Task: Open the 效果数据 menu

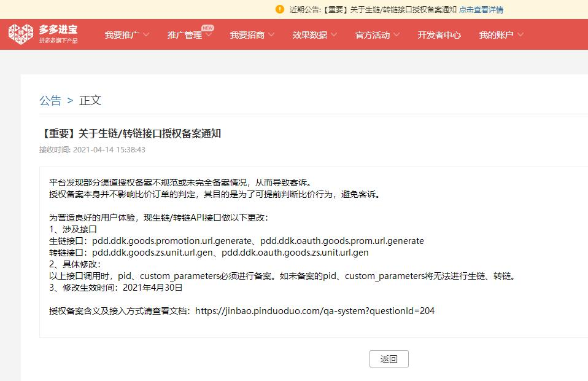Action: pos(310,35)
